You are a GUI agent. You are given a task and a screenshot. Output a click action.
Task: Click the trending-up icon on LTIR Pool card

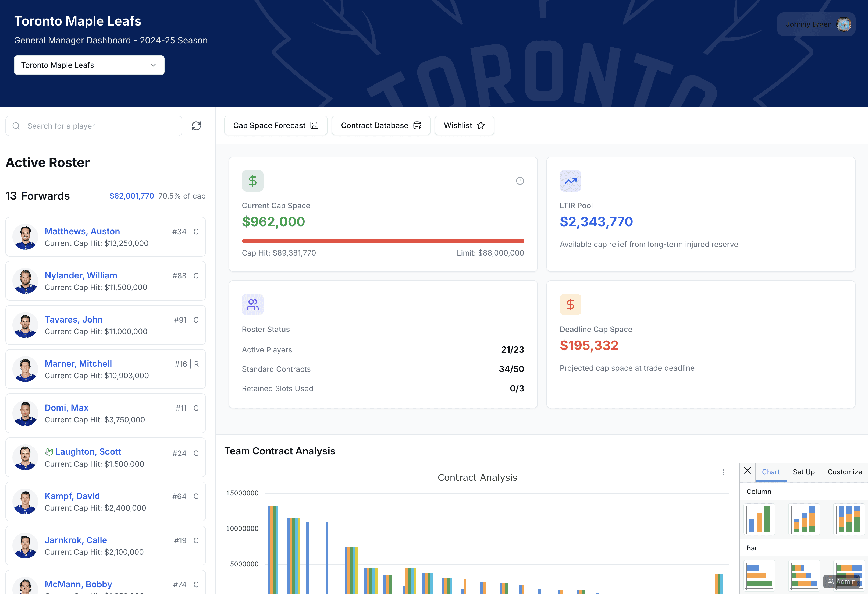tap(570, 181)
